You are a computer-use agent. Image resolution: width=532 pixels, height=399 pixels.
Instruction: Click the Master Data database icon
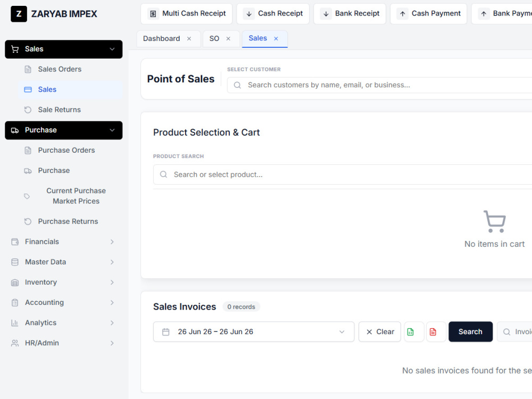pyautogui.click(x=15, y=262)
